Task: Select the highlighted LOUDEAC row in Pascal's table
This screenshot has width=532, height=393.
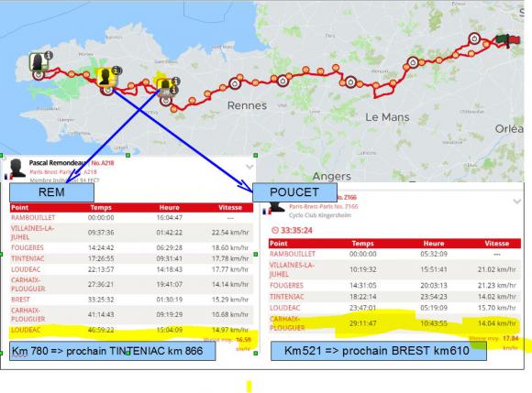Action: [x=132, y=330]
